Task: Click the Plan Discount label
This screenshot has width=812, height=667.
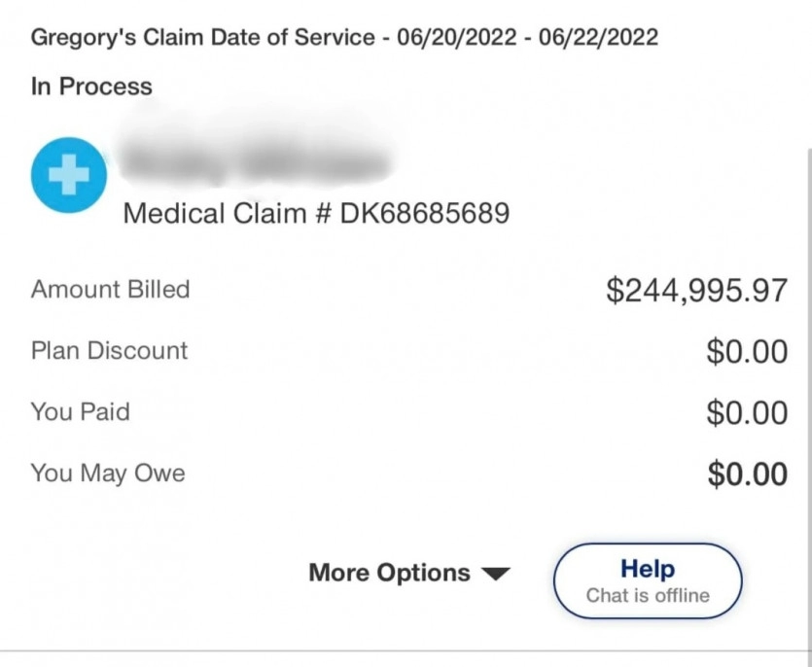Action: 109,351
